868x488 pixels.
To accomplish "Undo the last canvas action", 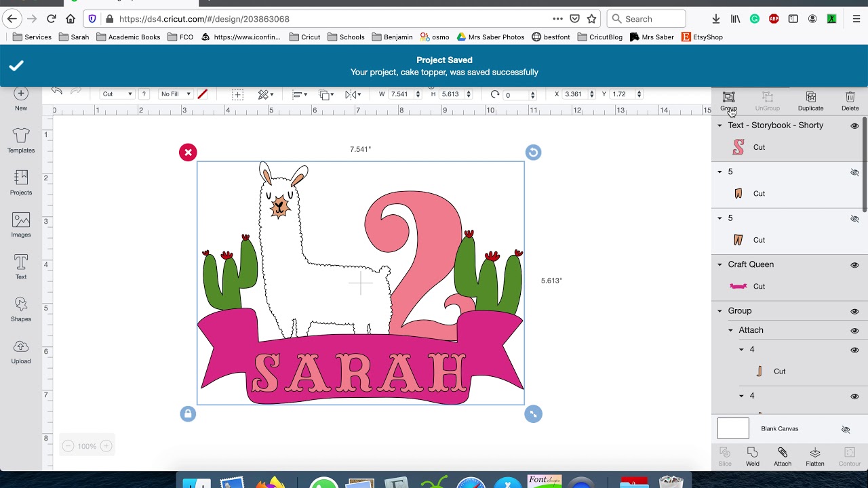I will (x=57, y=91).
